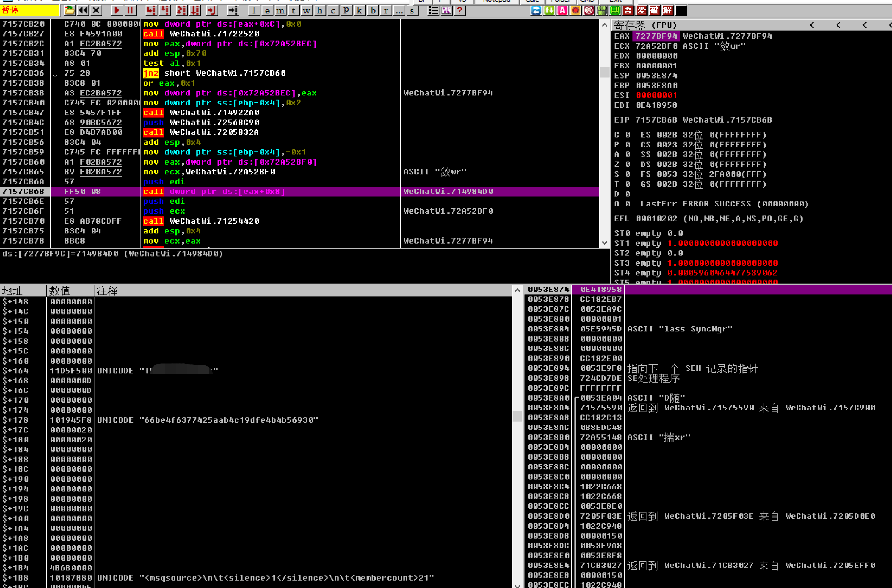Show Threads via 't' button
This screenshot has height=588, width=892.
point(293,10)
